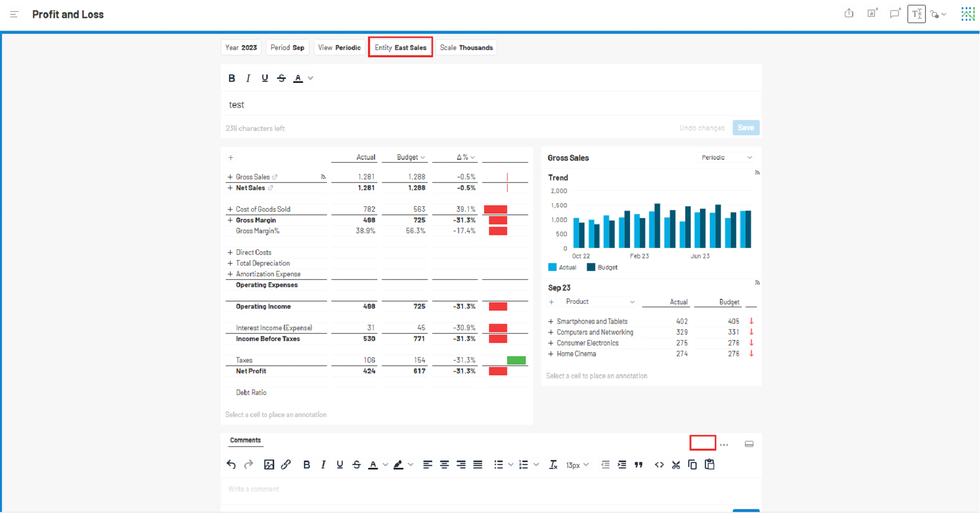Open the hamburger navigation menu
The width and height of the screenshot is (980, 513).
[x=14, y=14]
